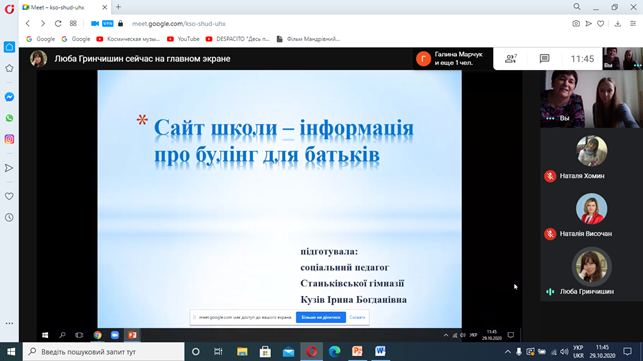Viewport: 643px width, 361px height.
Task: Open volume control in system tray
Action: (x=564, y=352)
